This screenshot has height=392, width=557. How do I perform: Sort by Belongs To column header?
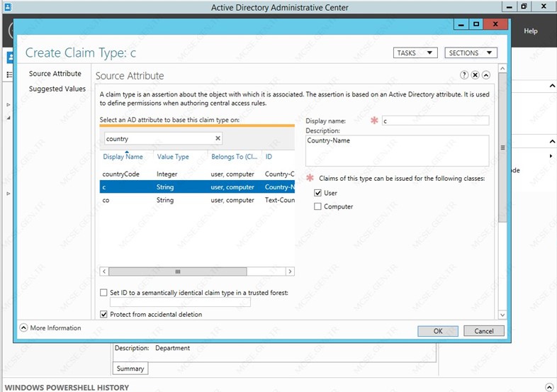pos(234,157)
